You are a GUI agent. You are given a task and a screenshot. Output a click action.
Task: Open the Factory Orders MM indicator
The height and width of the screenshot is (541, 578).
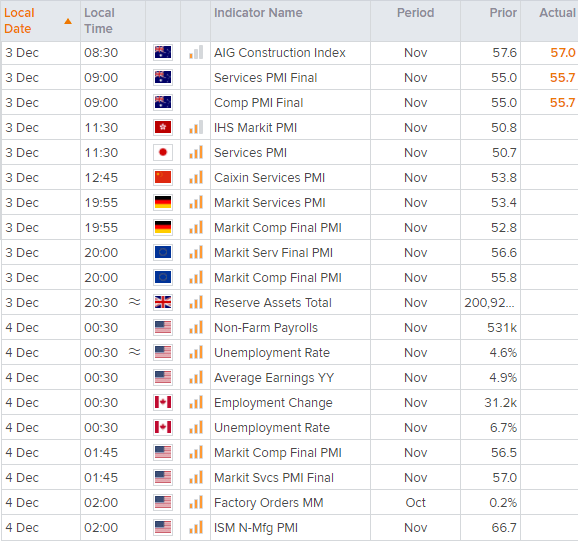(x=269, y=502)
